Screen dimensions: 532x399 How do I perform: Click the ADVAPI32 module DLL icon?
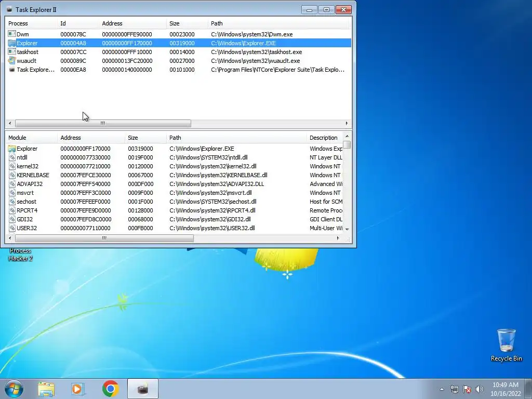pyautogui.click(x=12, y=184)
